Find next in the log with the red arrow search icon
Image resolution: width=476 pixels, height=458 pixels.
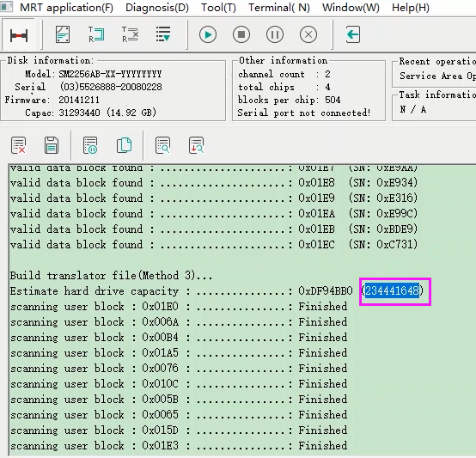tap(197, 145)
